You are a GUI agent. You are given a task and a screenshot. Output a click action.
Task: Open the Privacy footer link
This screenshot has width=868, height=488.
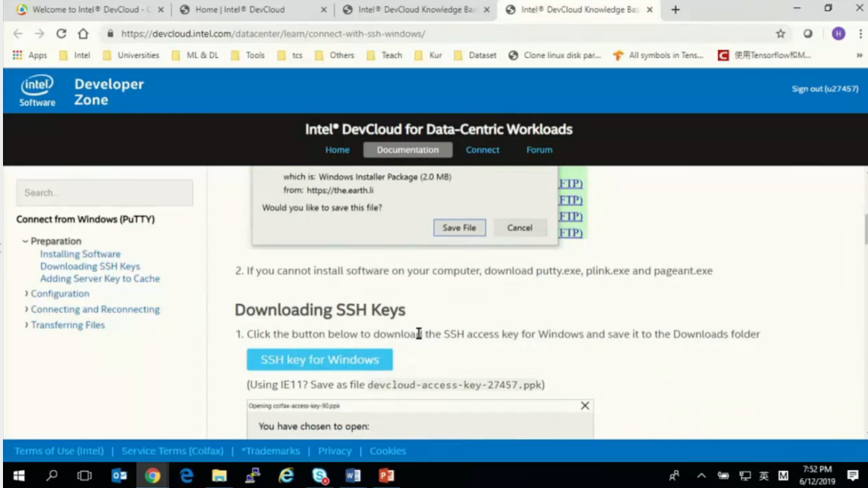334,451
